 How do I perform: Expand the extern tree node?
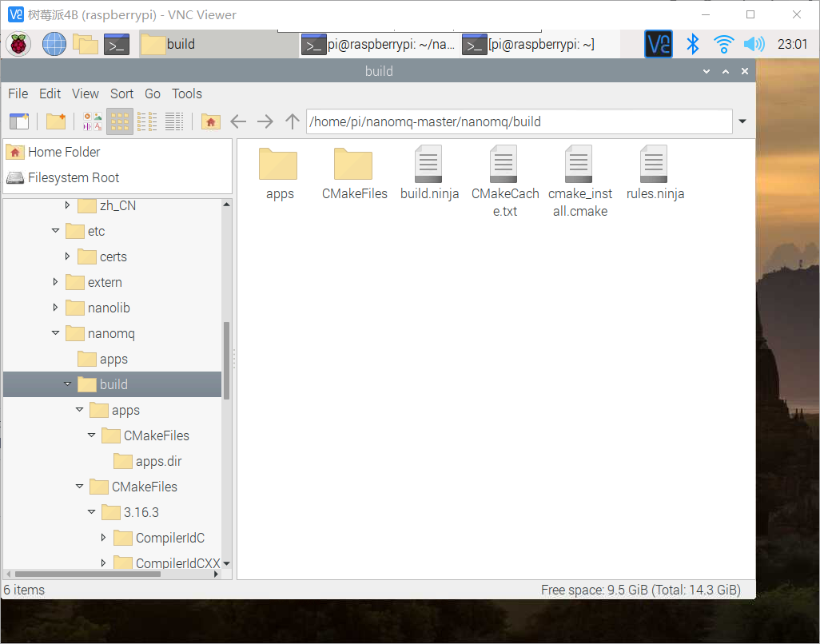[55, 282]
